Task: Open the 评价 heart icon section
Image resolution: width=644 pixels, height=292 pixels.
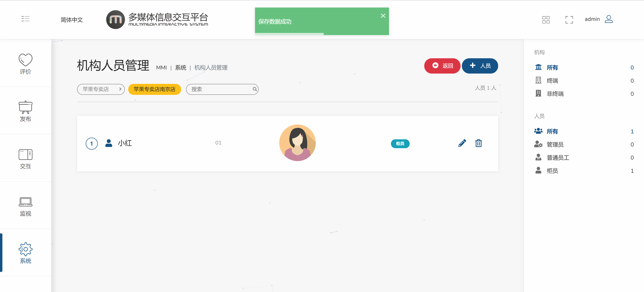Action: [25, 63]
